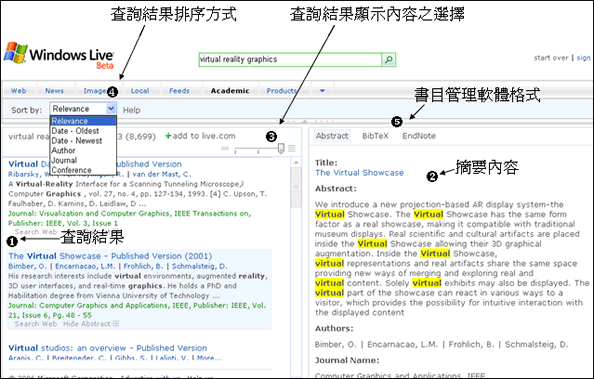The image size is (594, 379).
Task: Click Hide Abstract under Virtual Showcase result
Action: tap(87, 324)
